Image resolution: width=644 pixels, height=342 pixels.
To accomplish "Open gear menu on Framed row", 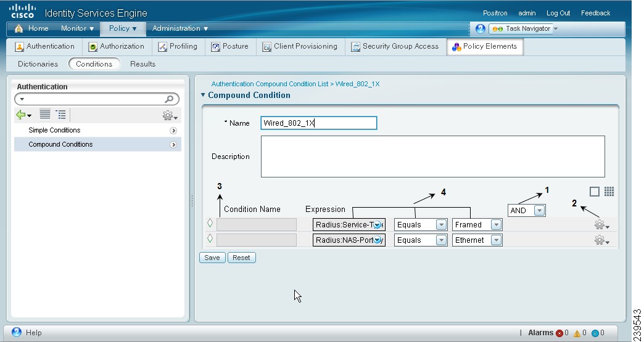I will (601, 225).
